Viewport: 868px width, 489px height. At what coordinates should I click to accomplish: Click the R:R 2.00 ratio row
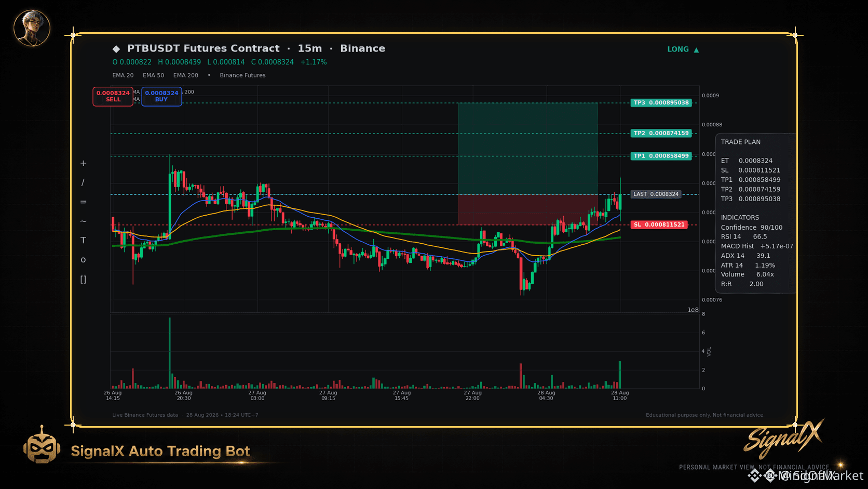coord(742,284)
